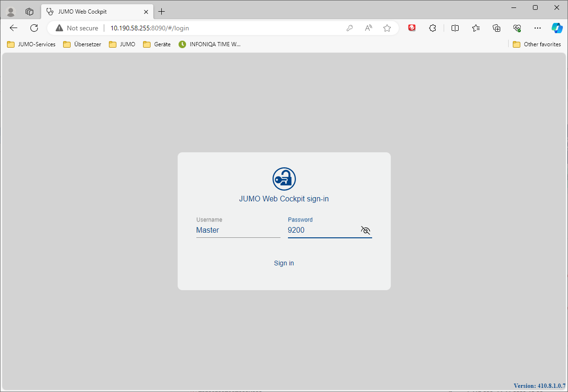Focus the Password input field
Screen dimensions: 568x392
tap(322, 230)
